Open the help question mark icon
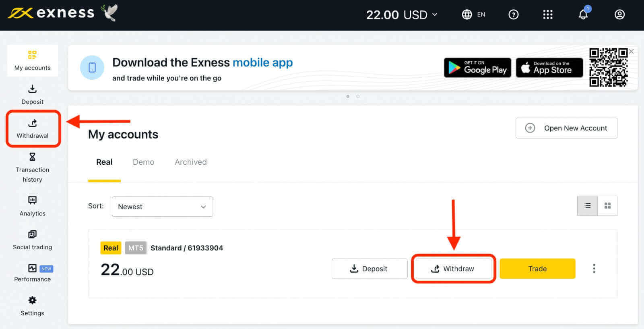This screenshot has height=329, width=644. tap(513, 15)
